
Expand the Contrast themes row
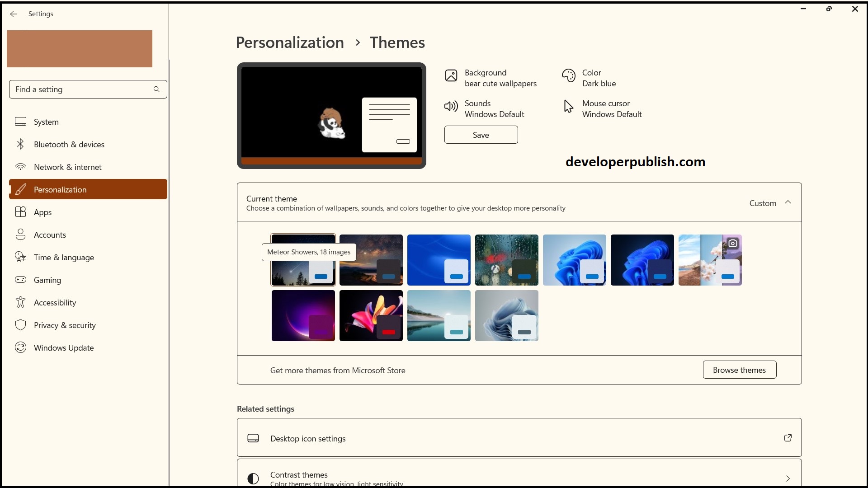pyautogui.click(x=788, y=478)
